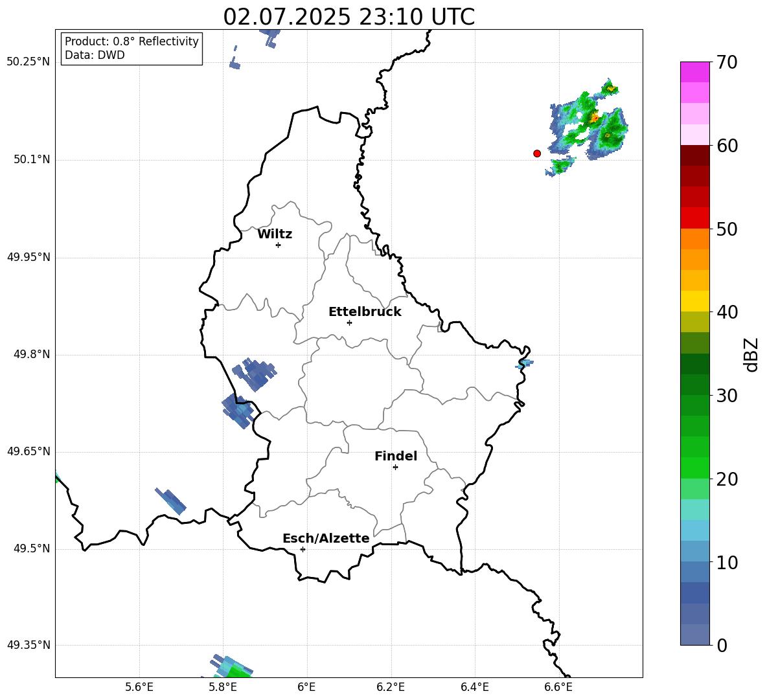Click the diagonal blue echo streak near 49.6°N

[x=171, y=501]
